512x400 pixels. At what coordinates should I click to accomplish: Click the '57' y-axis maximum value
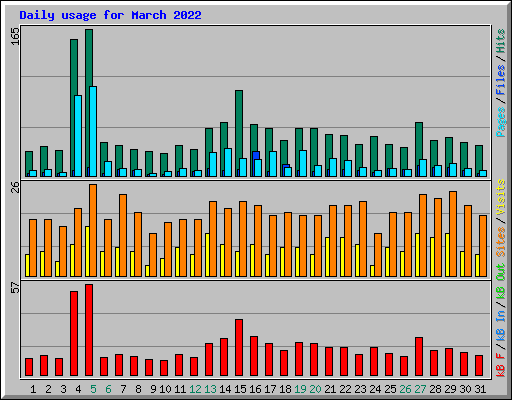[15, 288]
